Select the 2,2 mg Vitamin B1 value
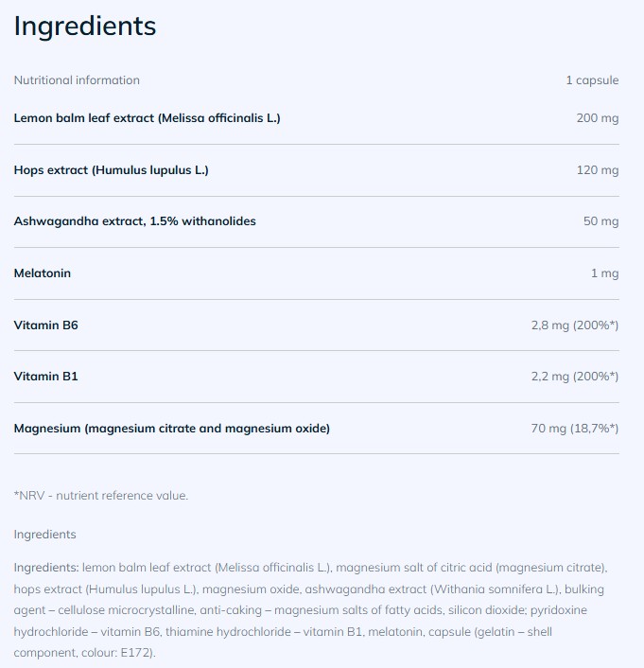This screenshot has width=644, height=668. pos(575,377)
